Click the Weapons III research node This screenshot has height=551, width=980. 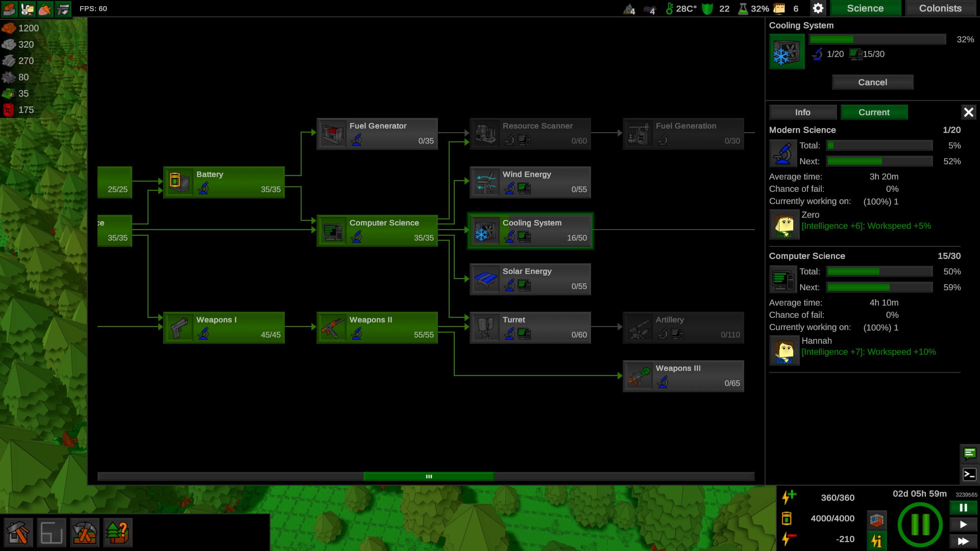(x=683, y=376)
